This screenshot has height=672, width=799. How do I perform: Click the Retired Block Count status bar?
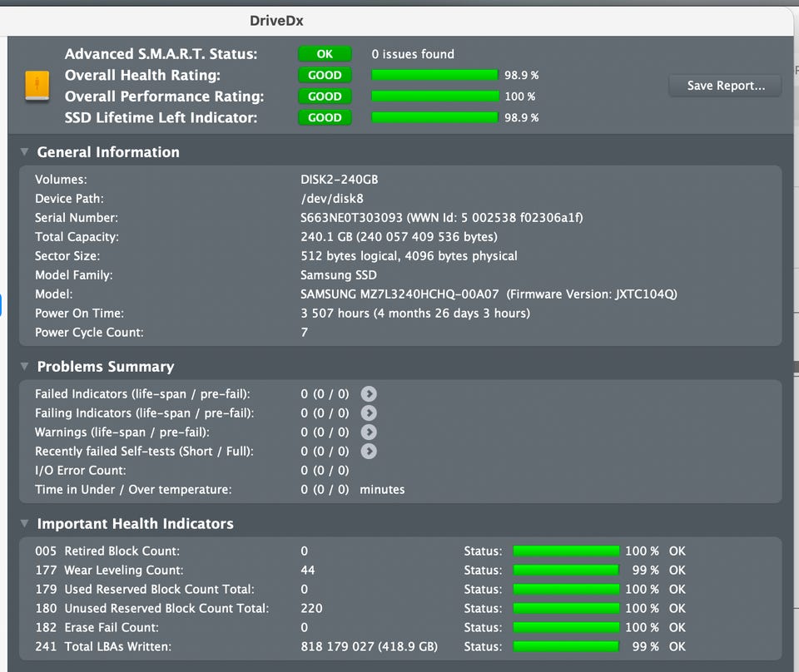pos(566,551)
